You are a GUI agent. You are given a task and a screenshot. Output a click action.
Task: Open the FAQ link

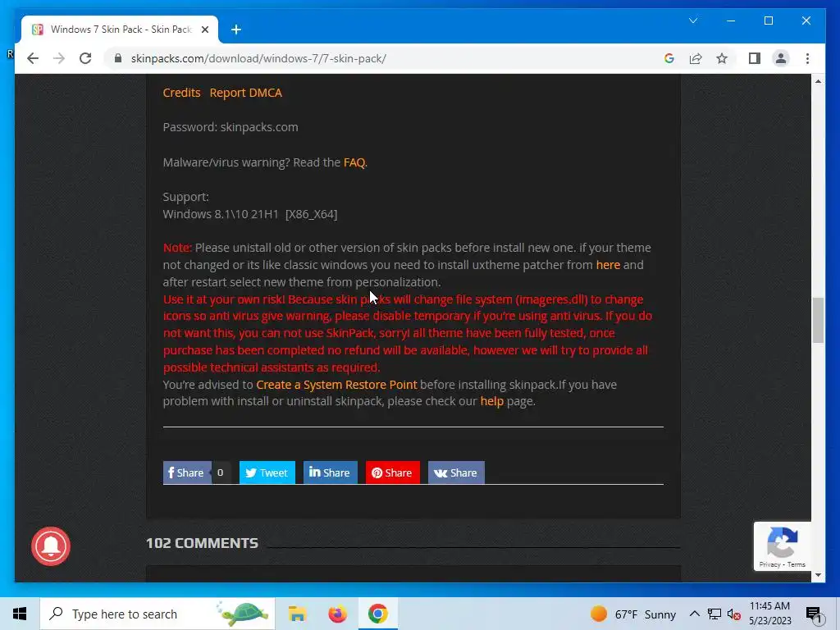(354, 162)
